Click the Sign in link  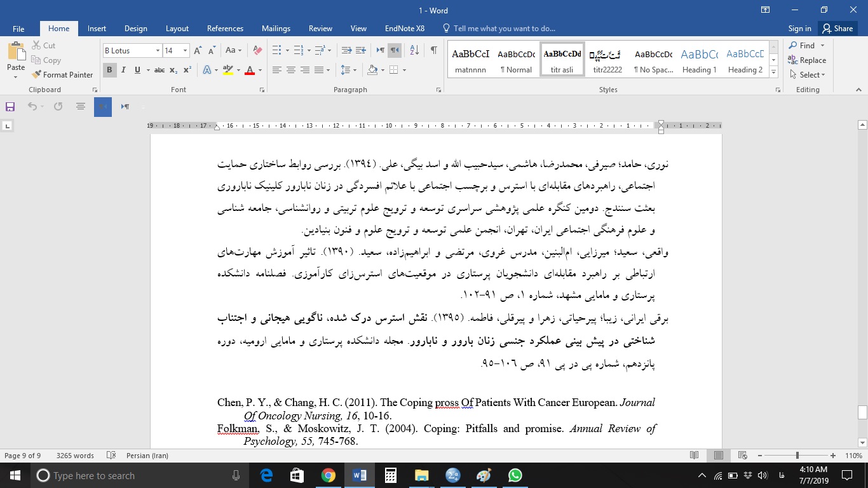799,29
